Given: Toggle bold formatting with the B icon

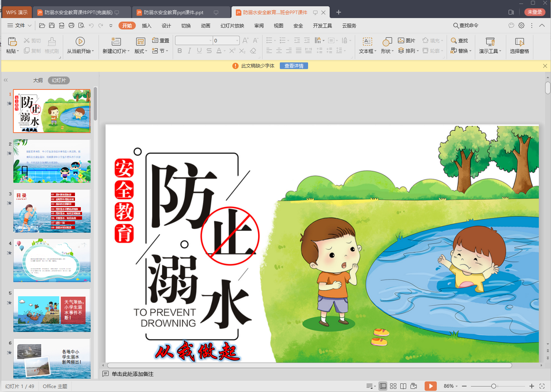Looking at the screenshot, I should [x=179, y=51].
